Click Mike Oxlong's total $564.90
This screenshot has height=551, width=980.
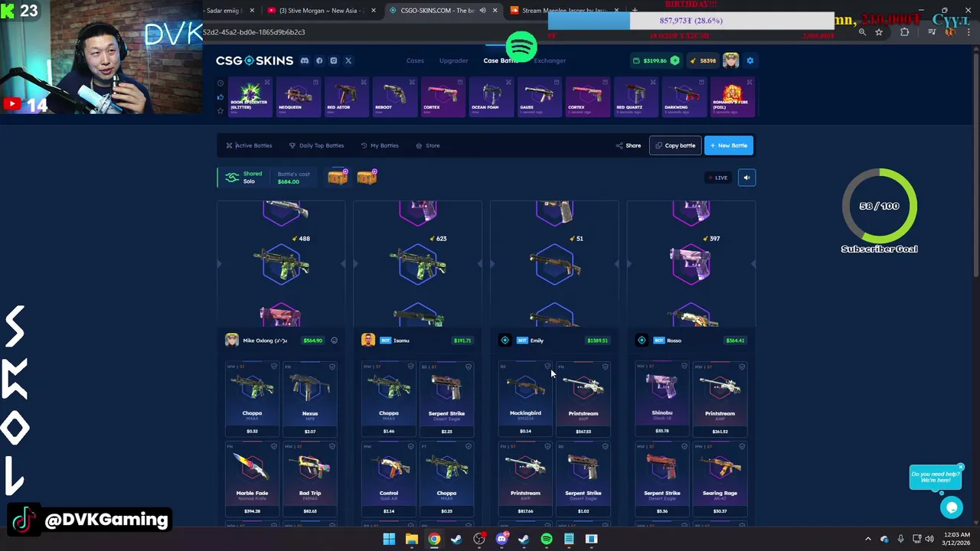point(312,341)
